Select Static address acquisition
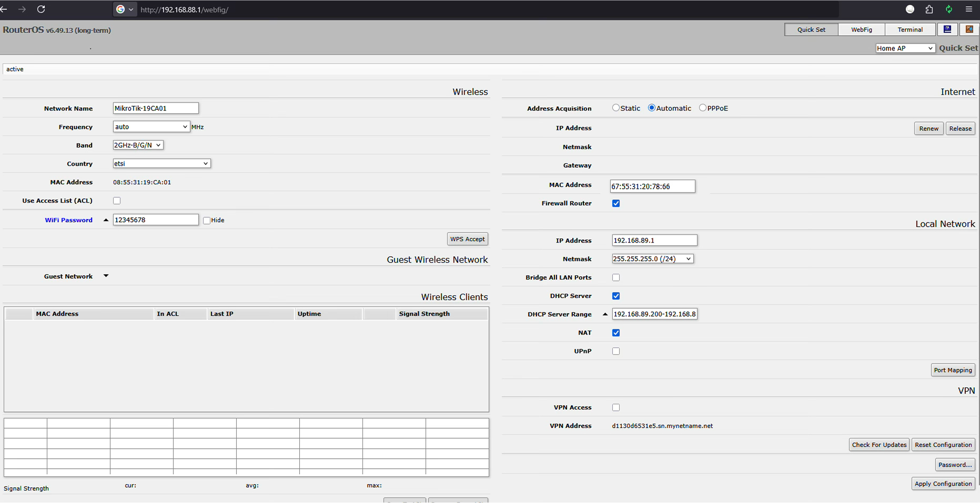 tap(615, 108)
